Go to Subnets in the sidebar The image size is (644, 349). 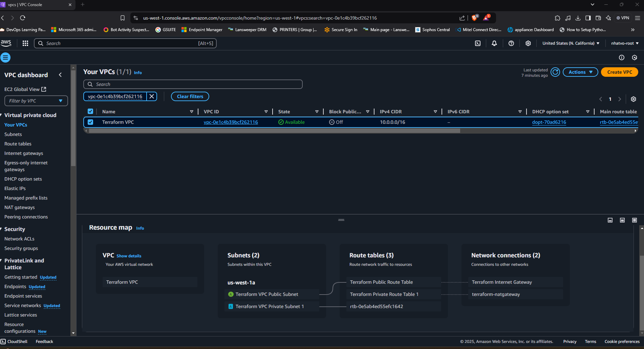[x=13, y=134]
